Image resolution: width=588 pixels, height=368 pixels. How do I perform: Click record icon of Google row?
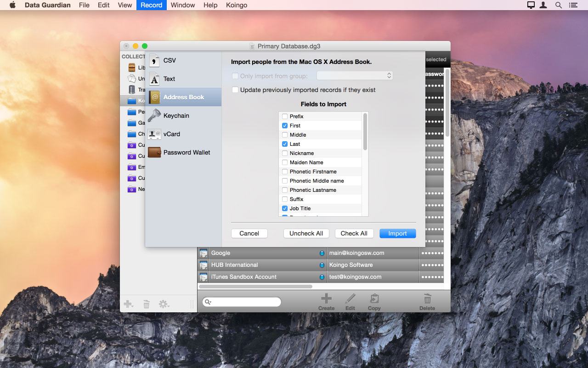[204, 253]
